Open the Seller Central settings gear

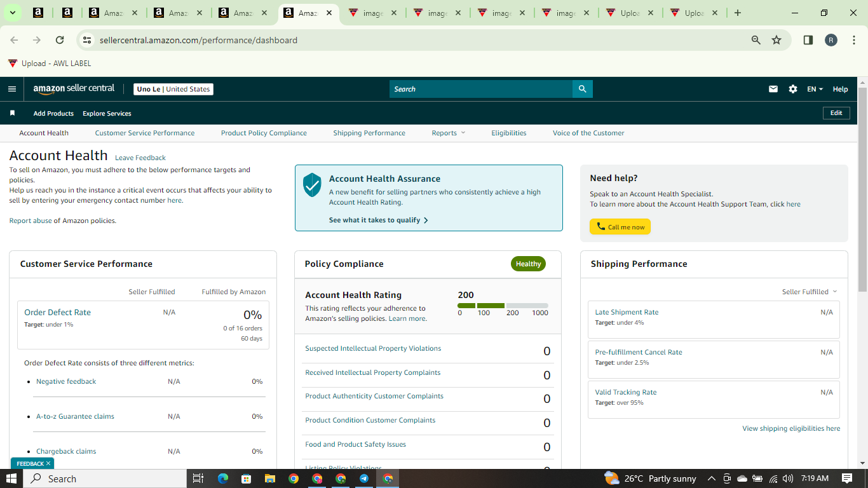pyautogui.click(x=793, y=89)
